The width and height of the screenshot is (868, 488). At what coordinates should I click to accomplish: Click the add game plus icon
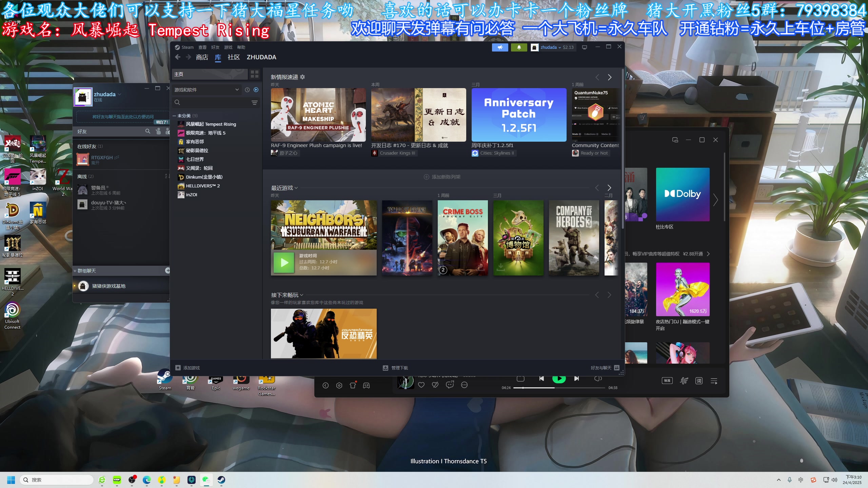[178, 368]
